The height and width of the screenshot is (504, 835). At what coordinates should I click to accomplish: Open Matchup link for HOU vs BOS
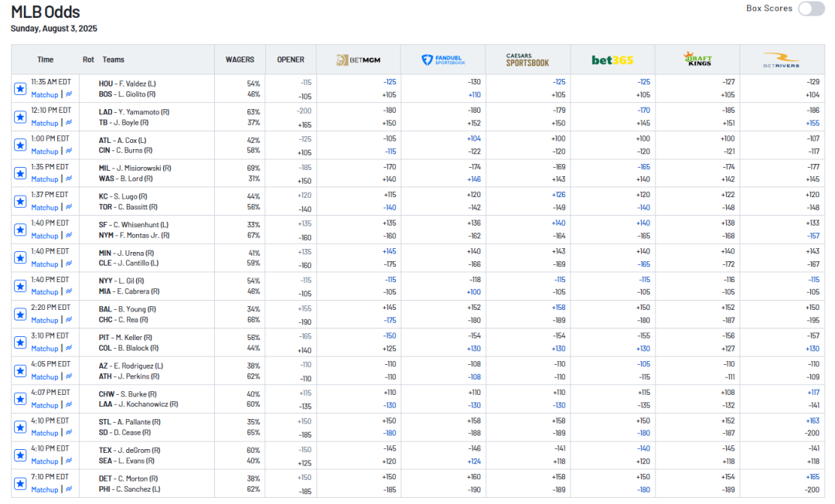pyautogui.click(x=45, y=95)
